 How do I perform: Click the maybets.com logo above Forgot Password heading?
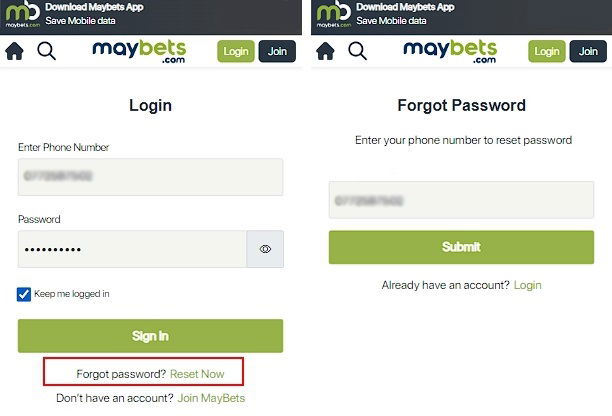coord(450,51)
